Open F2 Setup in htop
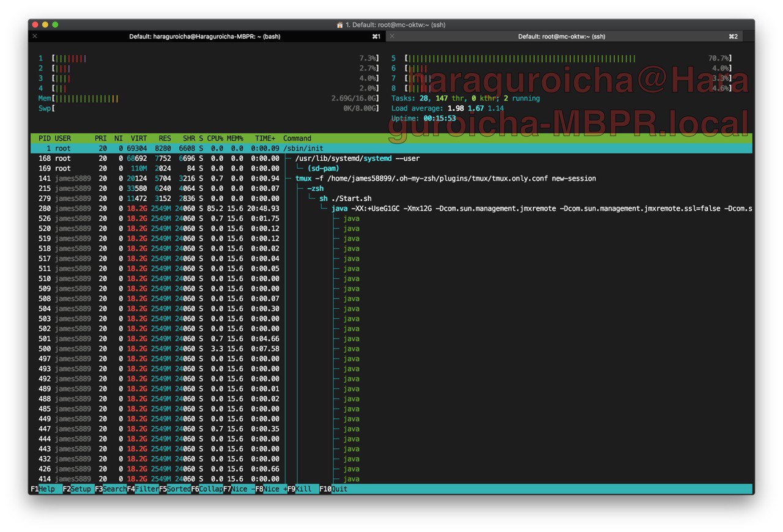 (78, 489)
